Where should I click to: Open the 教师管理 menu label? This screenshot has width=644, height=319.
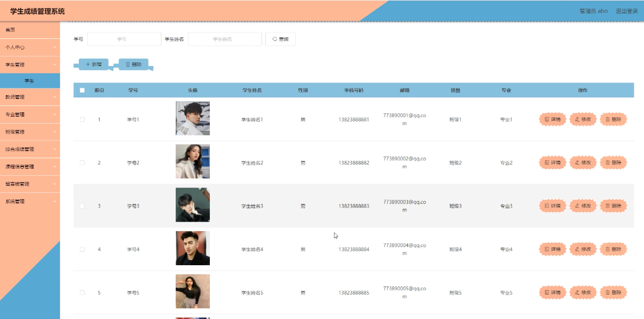click(x=15, y=97)
